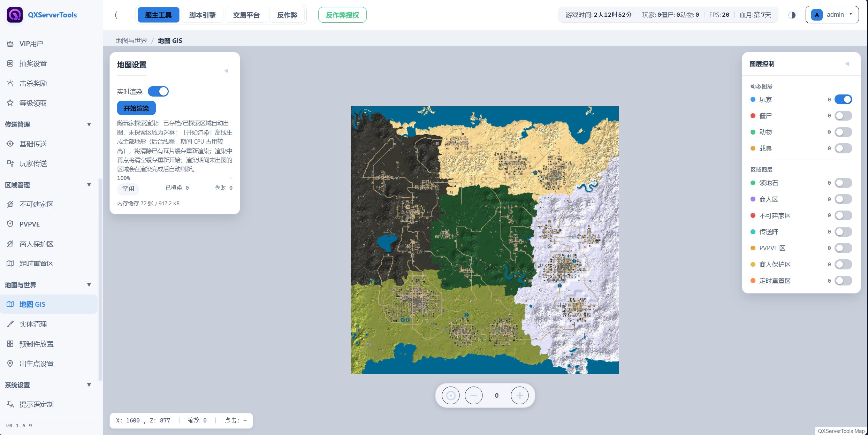Turn on the 传送阵 layer switch
This screenshot has width=868, height=435.
point(843,232)
